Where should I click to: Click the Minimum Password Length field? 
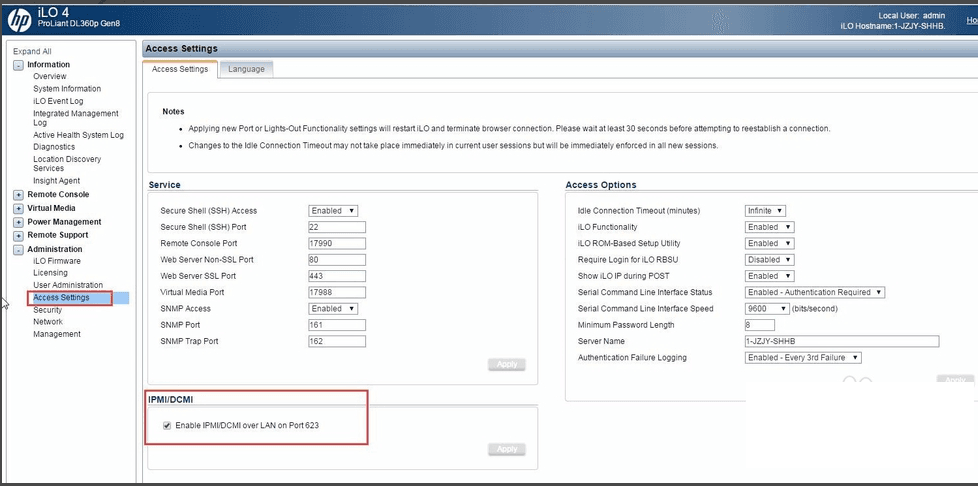[760, 325]
